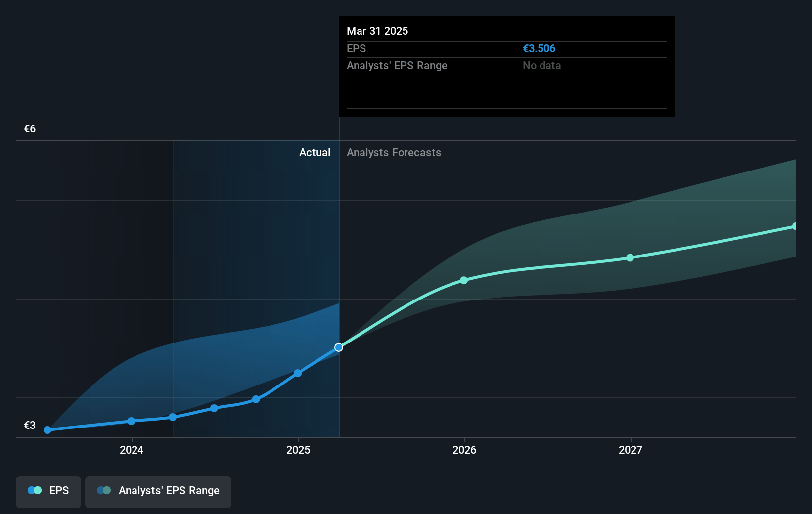Click the No data value in tooltip

click(x=542, y=66)
